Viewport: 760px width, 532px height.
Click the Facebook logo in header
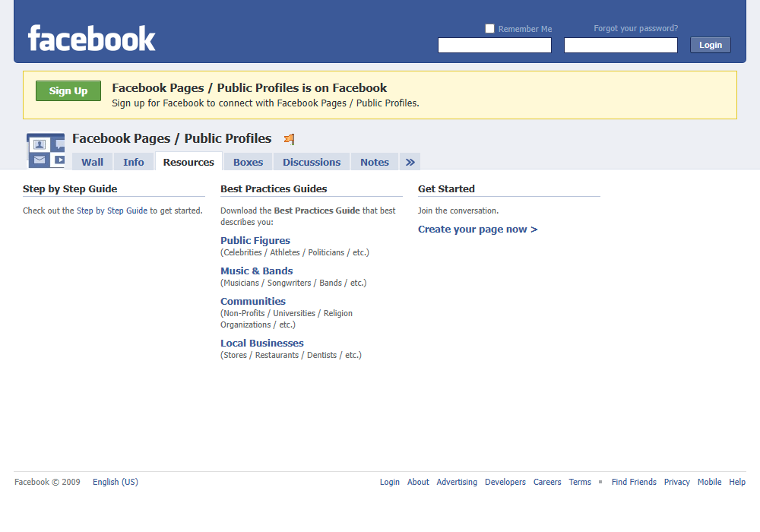coord(92,38)
